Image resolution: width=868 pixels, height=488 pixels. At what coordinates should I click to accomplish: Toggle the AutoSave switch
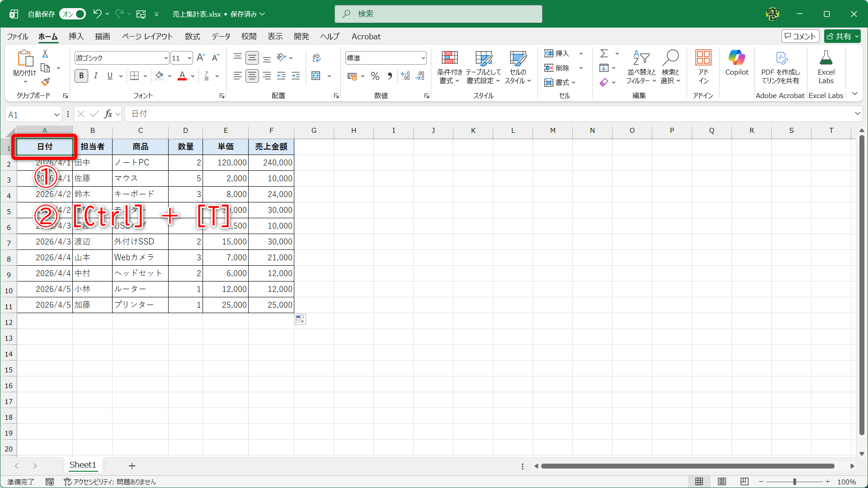[72, 14]
